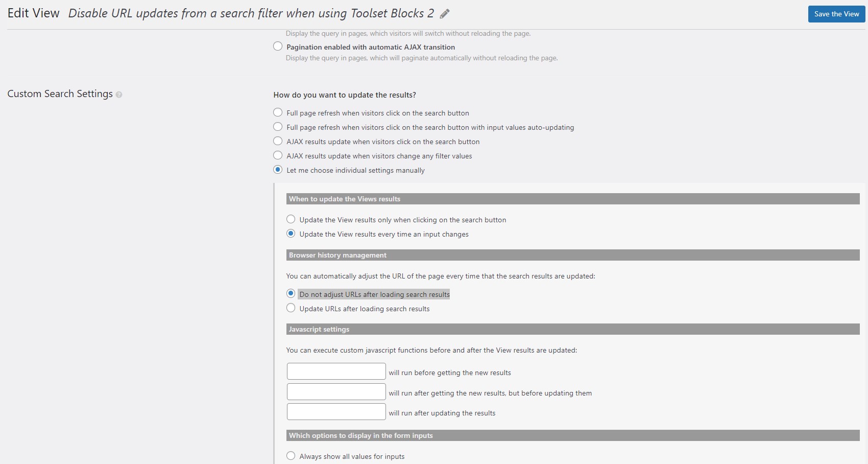Select Do not adjust URLs after loading results

291,293
